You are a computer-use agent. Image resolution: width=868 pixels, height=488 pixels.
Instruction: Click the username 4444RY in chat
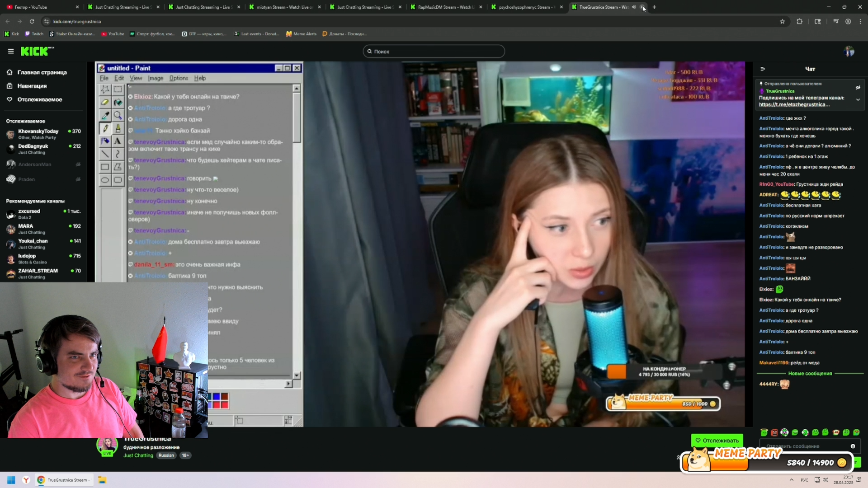[769, 384]
